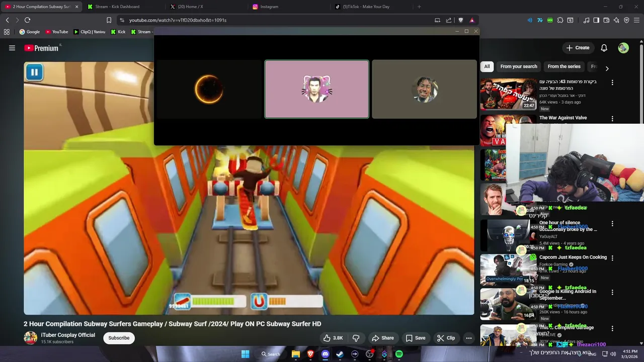Dislike the Subway Surfers video
The image size is (644, 362).
click(356, 338)
